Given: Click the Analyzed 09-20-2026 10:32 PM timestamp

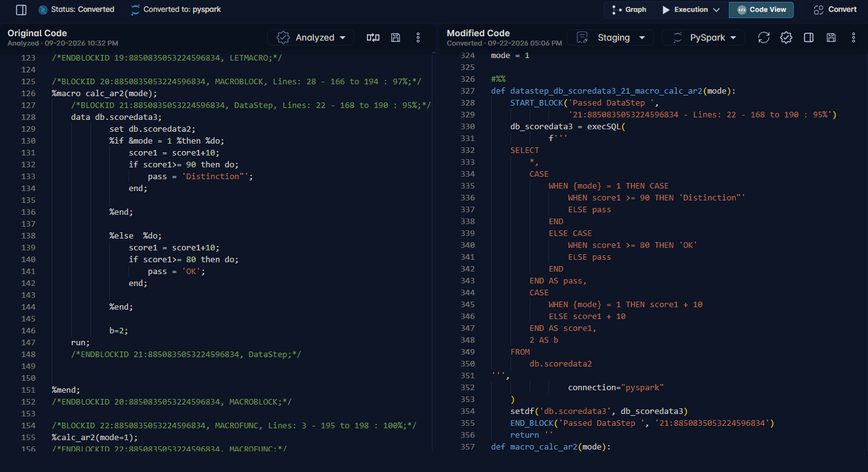Looking at the screenshot, I should click(62, 43).
